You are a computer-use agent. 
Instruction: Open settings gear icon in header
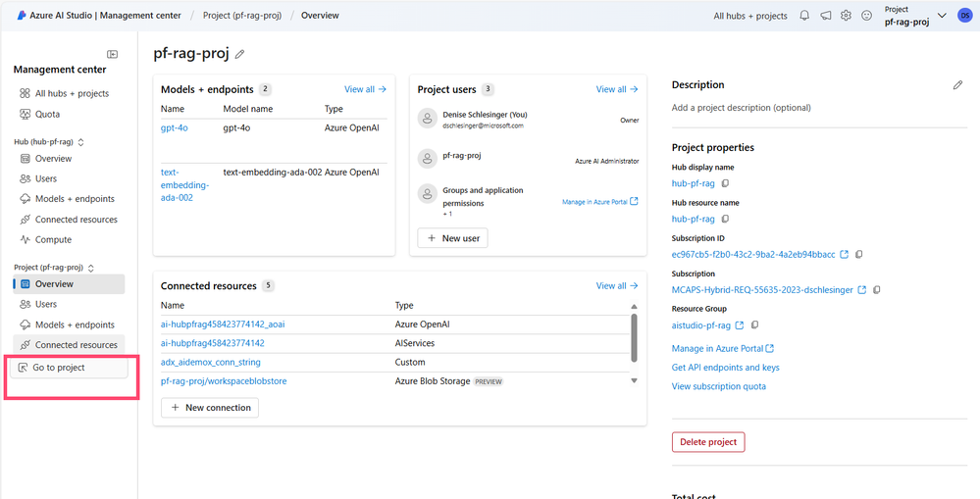847,16
